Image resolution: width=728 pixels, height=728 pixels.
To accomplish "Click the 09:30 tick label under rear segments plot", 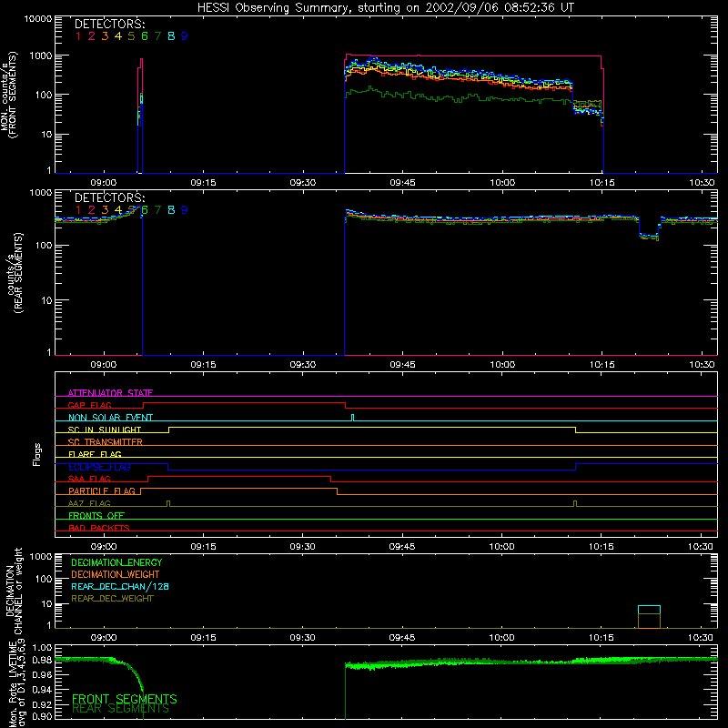I will tap(303, 365).
